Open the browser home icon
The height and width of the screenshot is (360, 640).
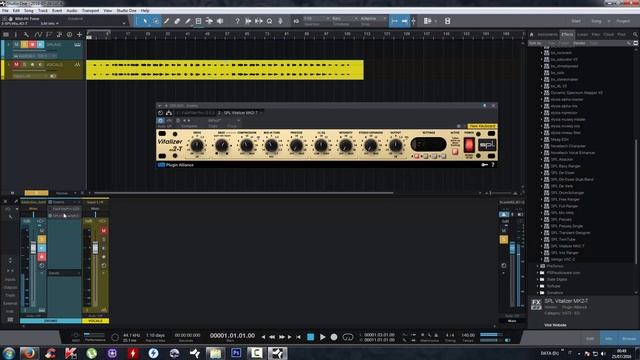pos(531,35)
